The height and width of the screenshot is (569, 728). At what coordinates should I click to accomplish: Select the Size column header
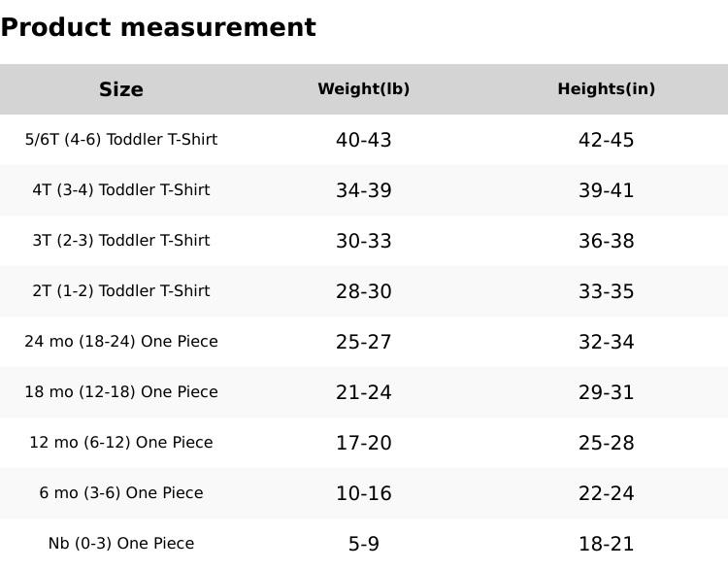click(x=121, y=89)
